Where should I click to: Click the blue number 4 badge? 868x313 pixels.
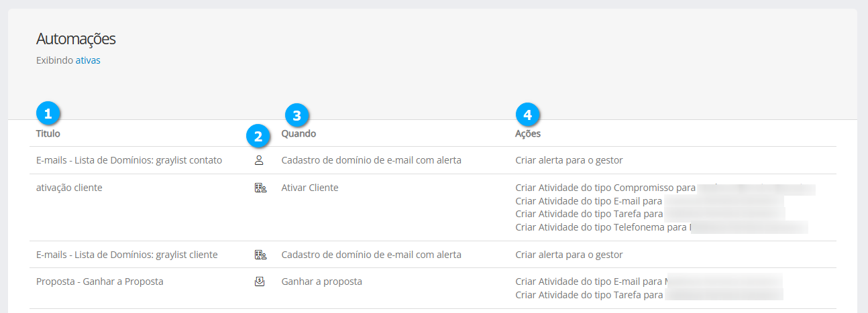[x=528, y=115]
